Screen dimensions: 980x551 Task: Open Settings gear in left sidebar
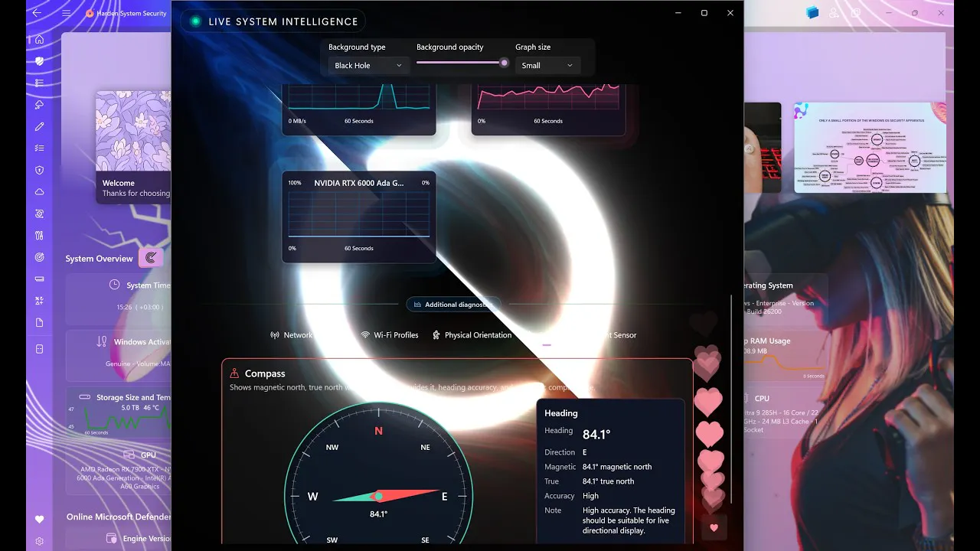39,541
